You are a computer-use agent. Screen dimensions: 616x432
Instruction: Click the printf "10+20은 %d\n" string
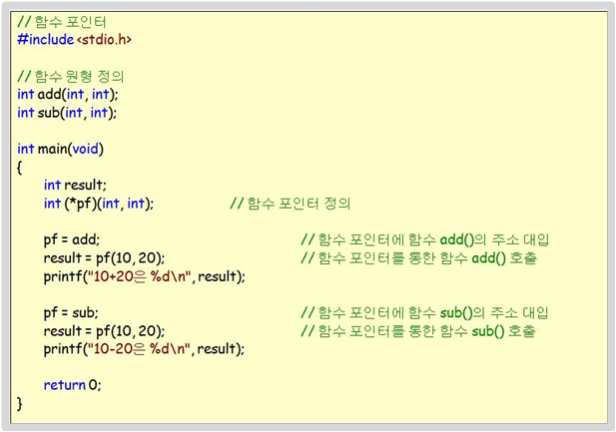click(139, 276)
